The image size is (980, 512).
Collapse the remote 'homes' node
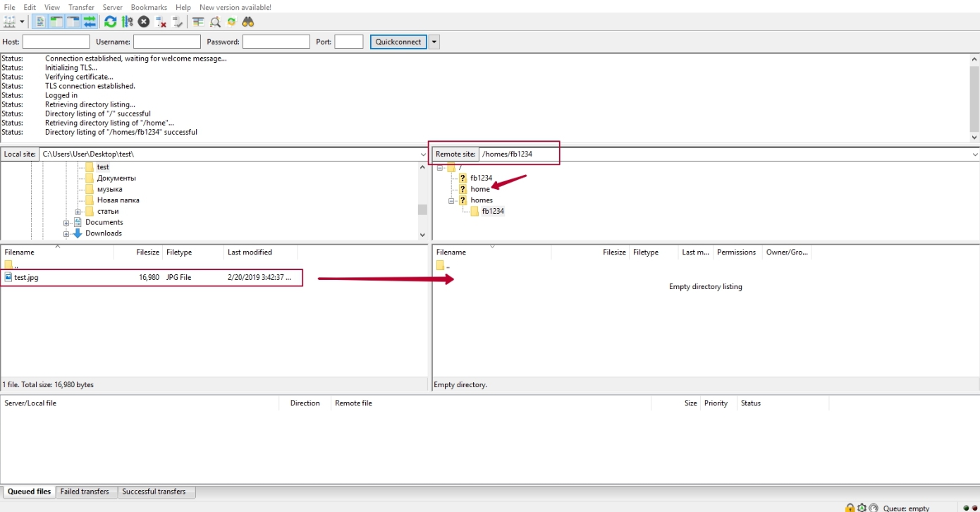(x=451, y=200)
